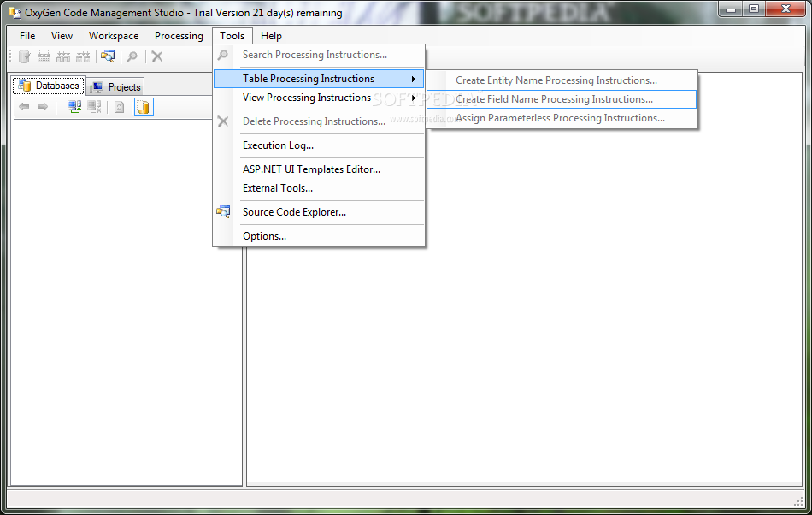
Task: Click the disconnect from server icon
Action: [x=94, y=107]
